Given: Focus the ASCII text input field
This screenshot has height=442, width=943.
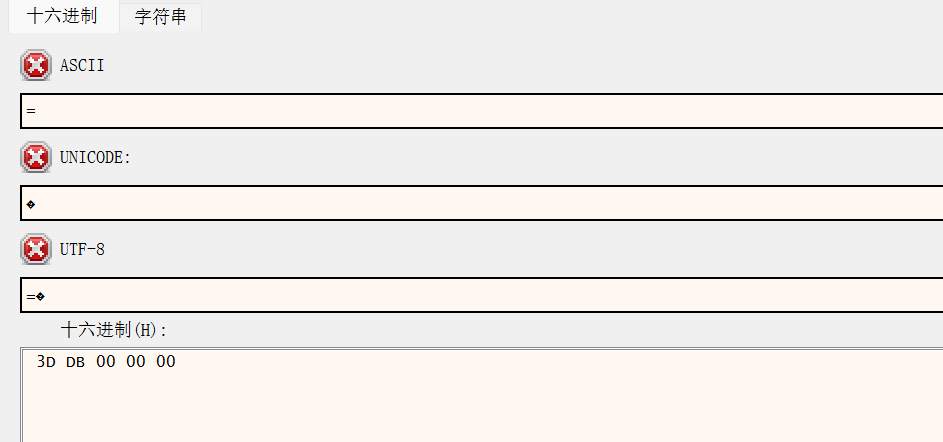Looking at the screenshot, I should [x=480, y=111].
